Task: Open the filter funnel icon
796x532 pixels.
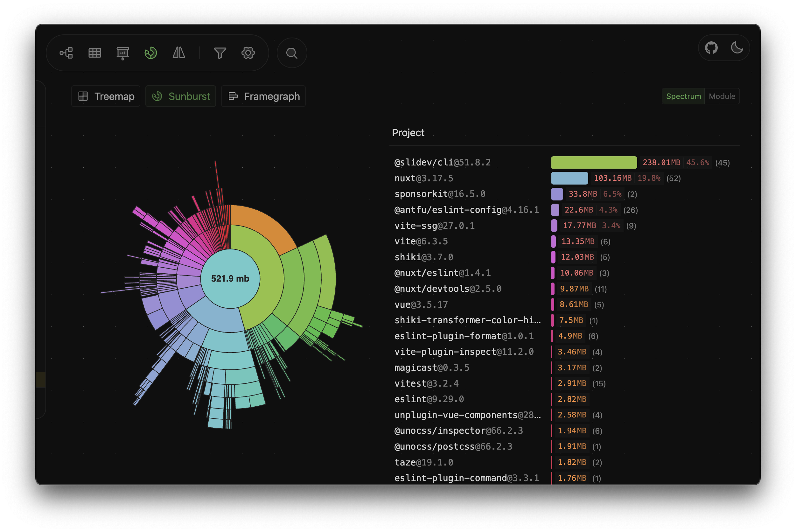Action: [x=220, y=53]
